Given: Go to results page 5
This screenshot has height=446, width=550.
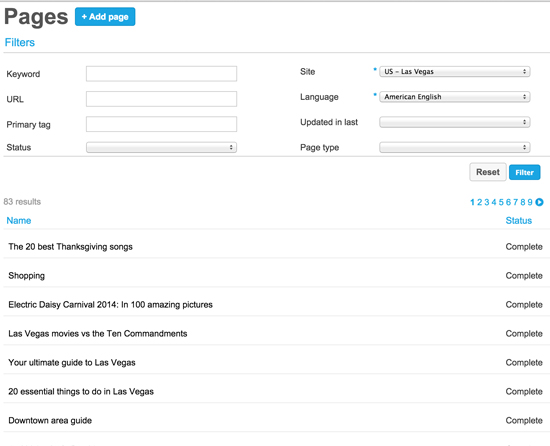Looking at the screenshot, I should [x=501, y=202].
